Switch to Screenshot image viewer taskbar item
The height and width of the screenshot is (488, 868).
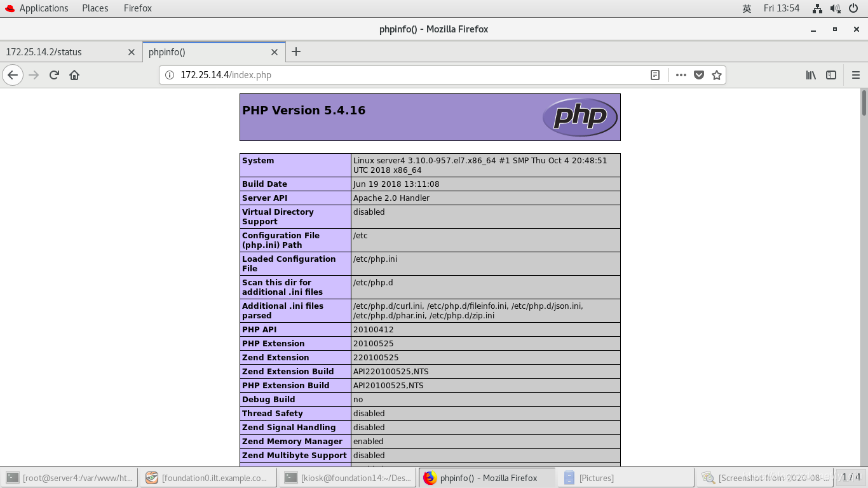coord(766,478)
